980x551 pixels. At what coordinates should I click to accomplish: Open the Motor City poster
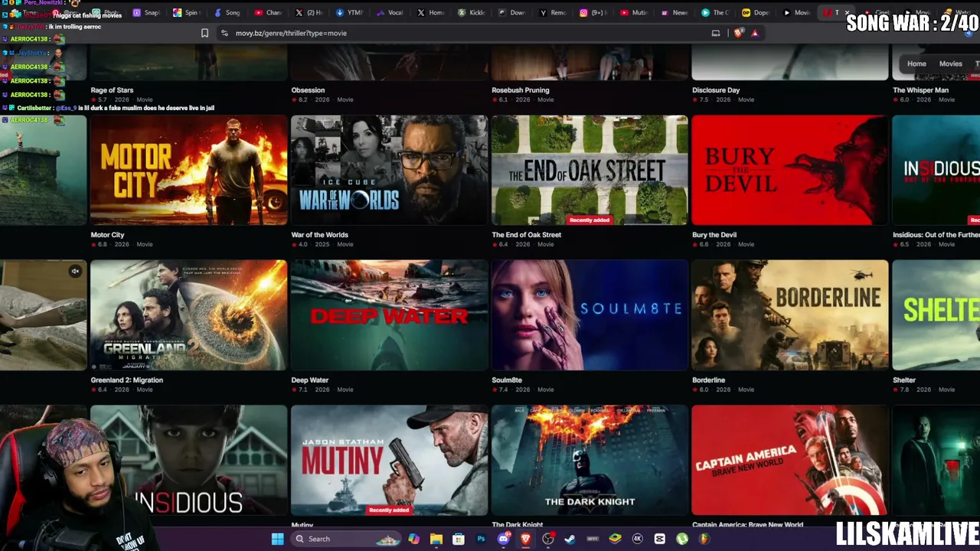pyautogui.click(x=189, y=170)
